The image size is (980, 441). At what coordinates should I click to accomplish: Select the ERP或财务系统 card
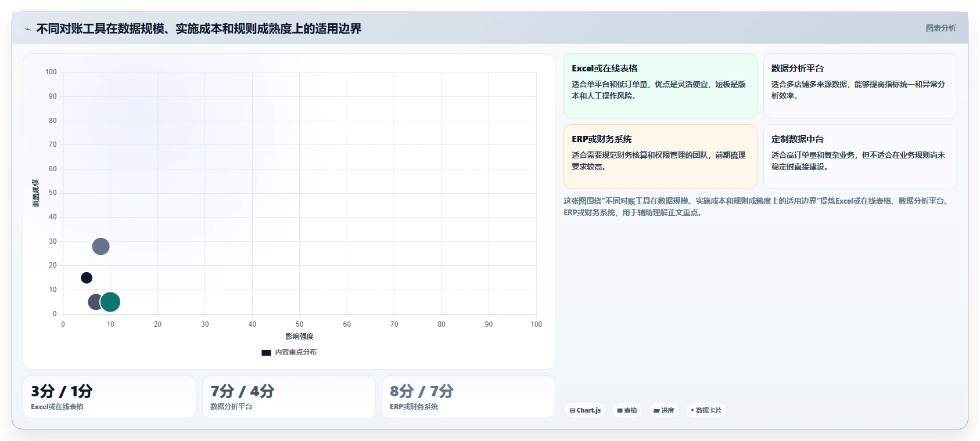660,157
